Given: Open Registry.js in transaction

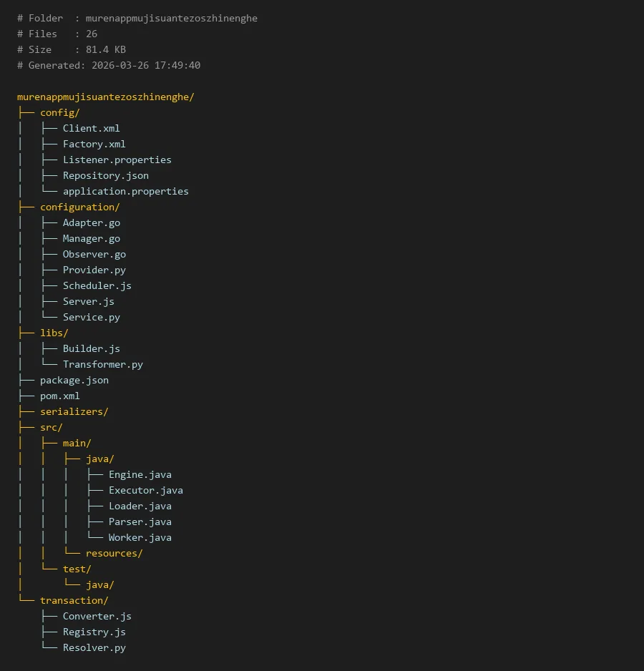Looking at the screenshot, I should 94,632.
